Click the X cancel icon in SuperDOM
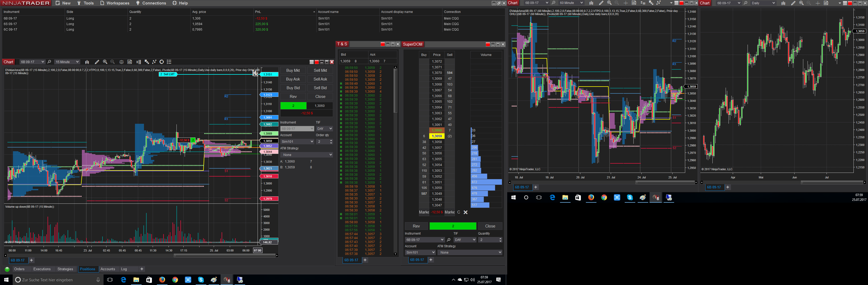The width and height of the screenshot is (868, 285). click(x=466, y=212)
